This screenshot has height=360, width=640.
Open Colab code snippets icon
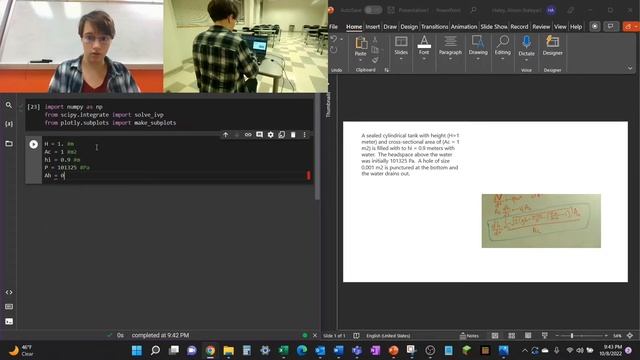click(9, 292)
